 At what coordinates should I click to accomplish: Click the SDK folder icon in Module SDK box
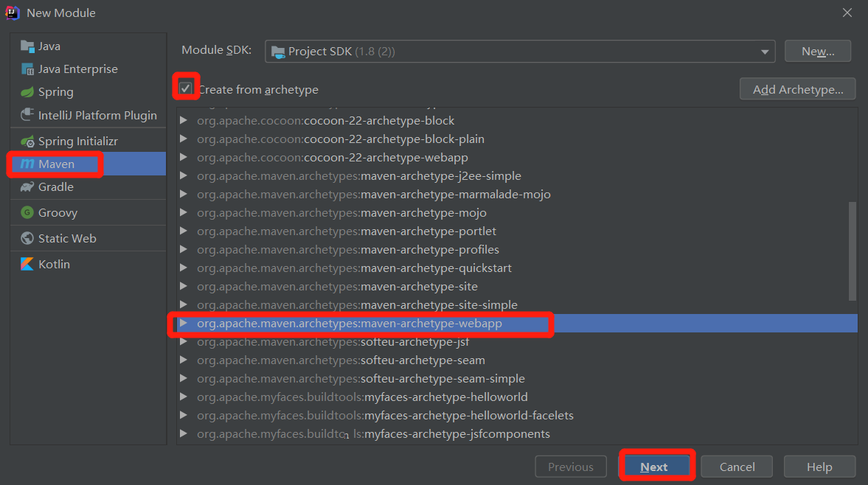(x=278, y=52)
